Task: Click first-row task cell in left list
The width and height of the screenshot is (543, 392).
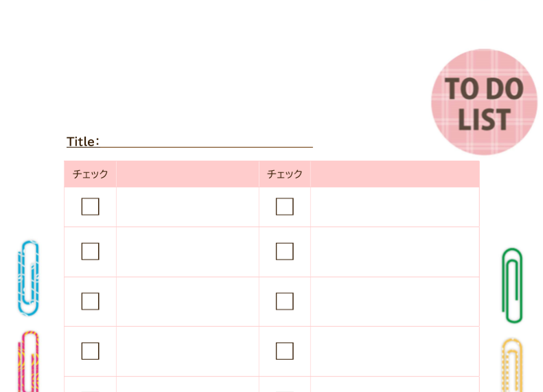Action: coord(187,207)
